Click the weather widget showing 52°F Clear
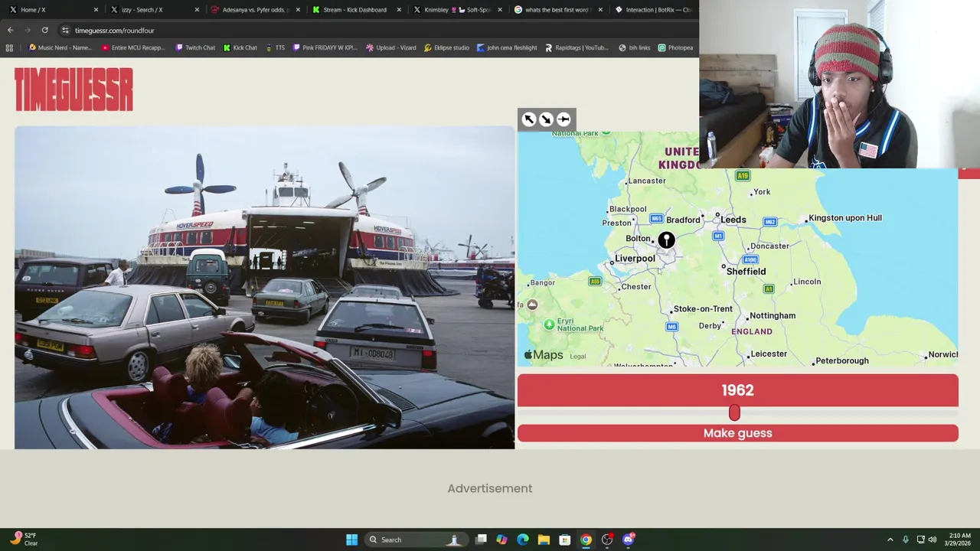This screenshot has height=551, width=980. [x=23, y=540]
